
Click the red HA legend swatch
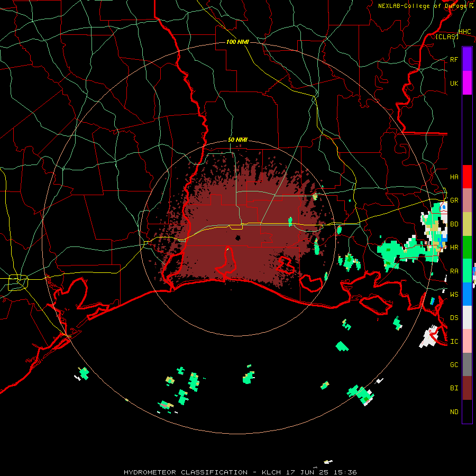pos(467,177)
